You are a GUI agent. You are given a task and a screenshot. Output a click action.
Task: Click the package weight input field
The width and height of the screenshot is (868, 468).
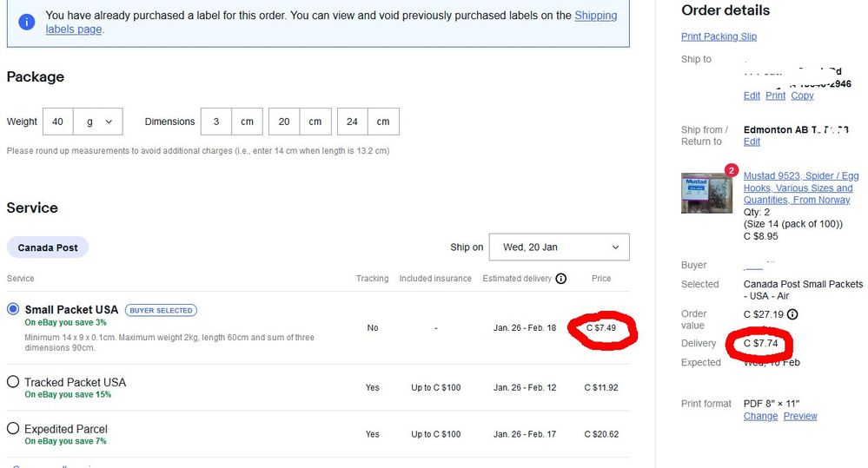point(57,122)
